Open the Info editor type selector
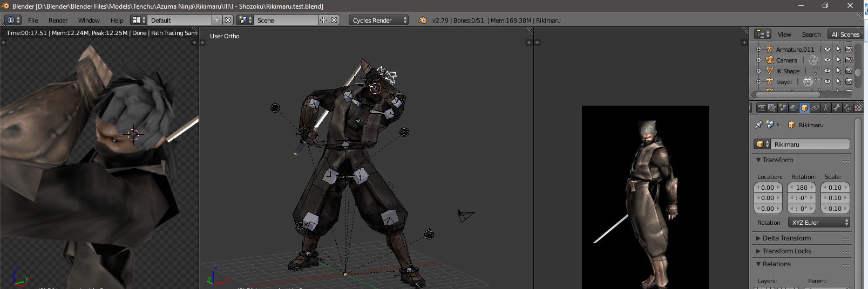This screenshot has height=289, width=868. pos(12,20)
